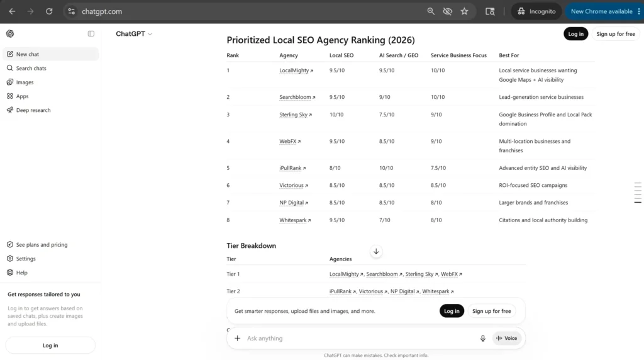
Task: Click the 'Get responses tailored to you' text
Action: (44, 295)
